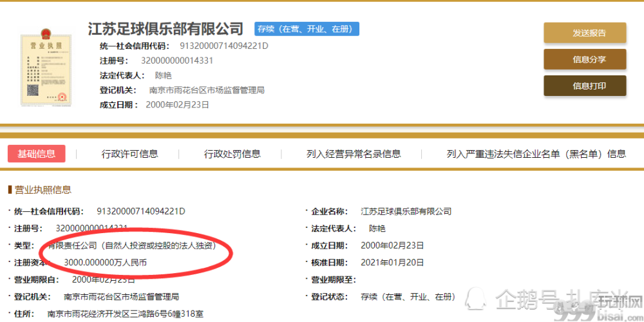Select the 基础信息 tab
Viewport: 644px width, 322px height.
click(x=37, y=154)
